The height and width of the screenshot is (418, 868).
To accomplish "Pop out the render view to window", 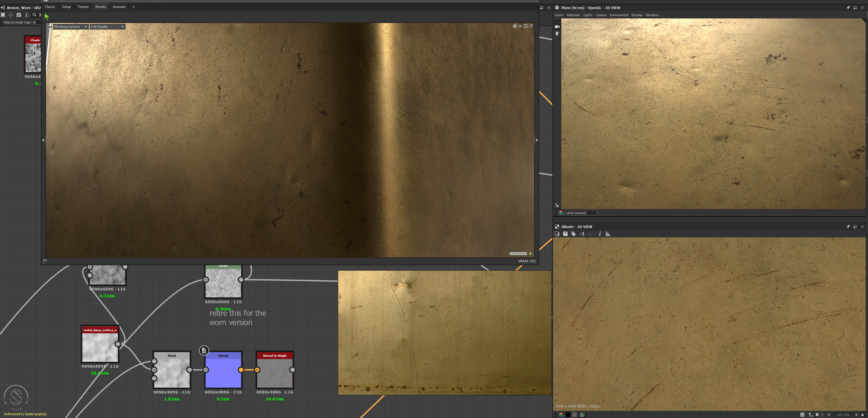I will coord(531,26).
